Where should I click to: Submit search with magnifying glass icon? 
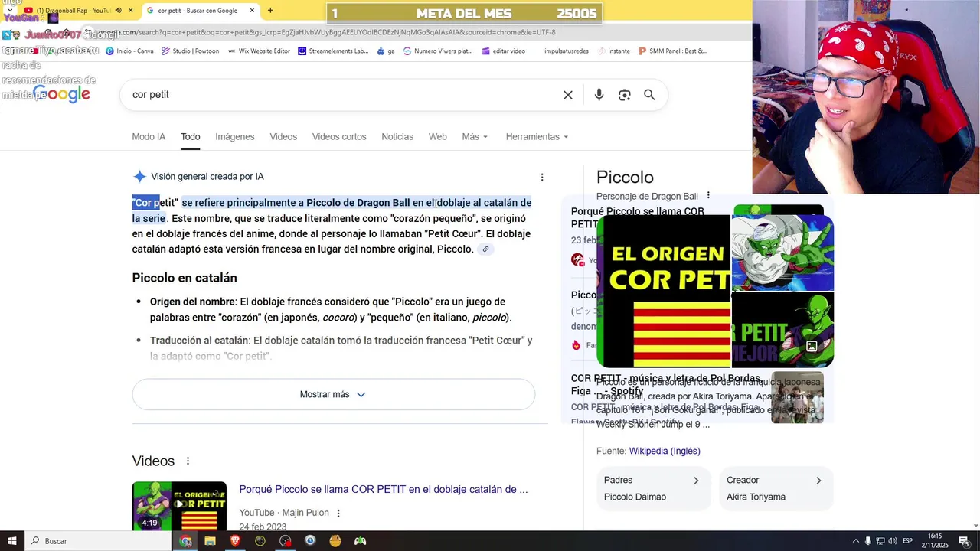[649, 95]
